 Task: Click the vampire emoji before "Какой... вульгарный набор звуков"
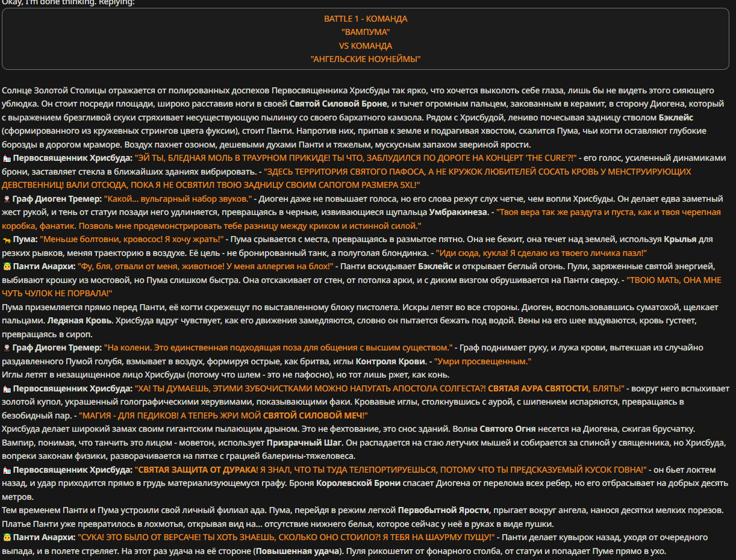pyautogui.click(x=7, y=199)
